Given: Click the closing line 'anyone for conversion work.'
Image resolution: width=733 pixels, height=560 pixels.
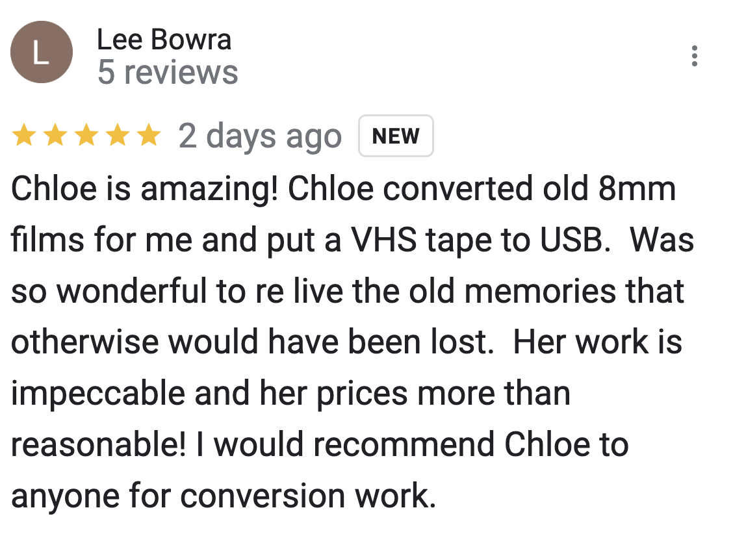Looking at the screenshot, I should tap(224, 496).
